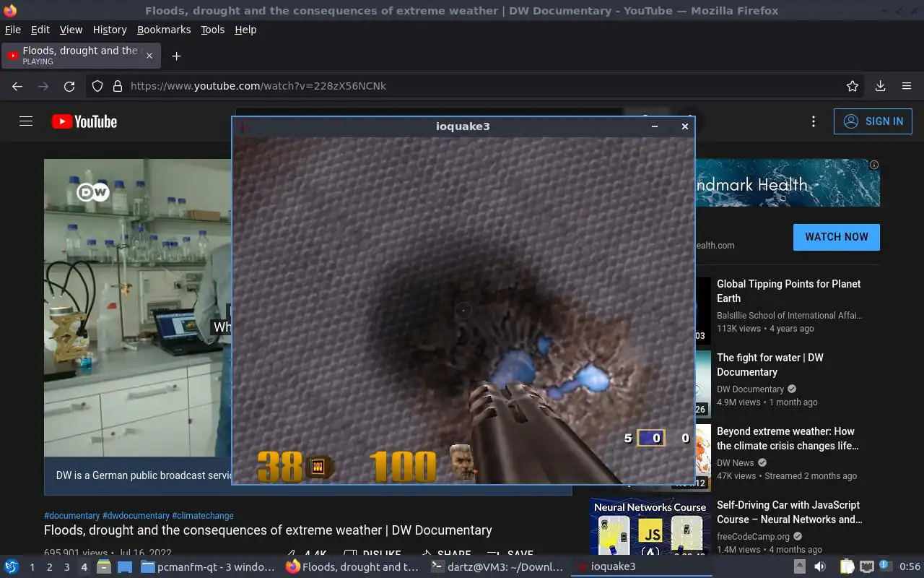Image resolution: width=924 pixels, height=578 pixels.
Task: Switch to virtual desktop 3
Action: pos(67,567)
